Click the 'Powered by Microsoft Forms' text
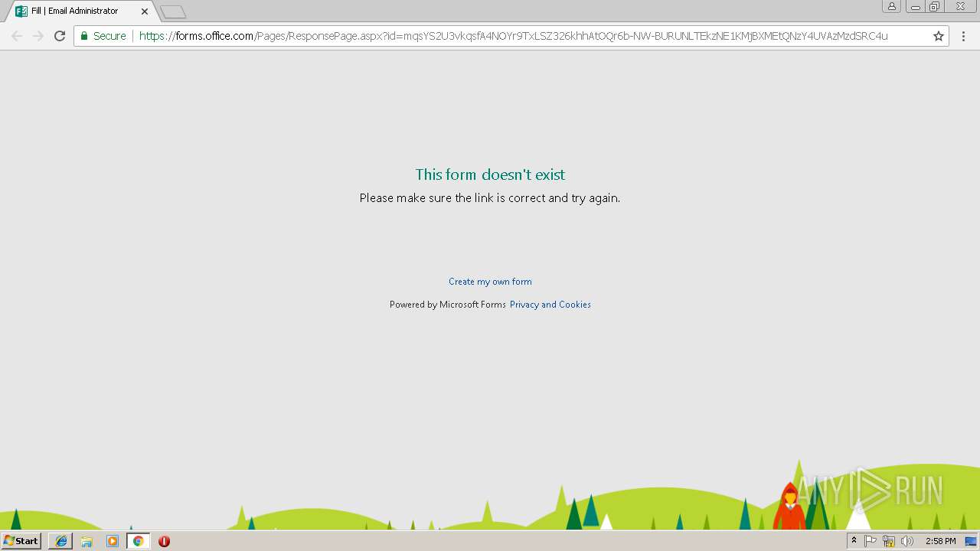Viewport: 980px width, 551px height. (448, 305)
